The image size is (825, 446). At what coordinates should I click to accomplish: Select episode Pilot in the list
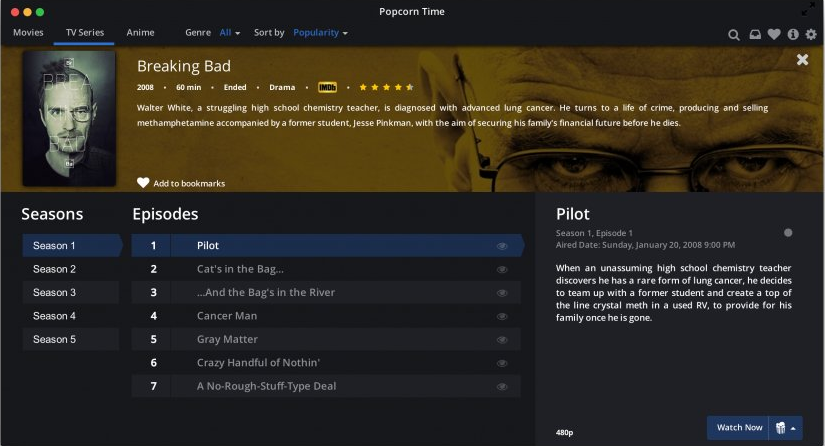coord(326,246)
